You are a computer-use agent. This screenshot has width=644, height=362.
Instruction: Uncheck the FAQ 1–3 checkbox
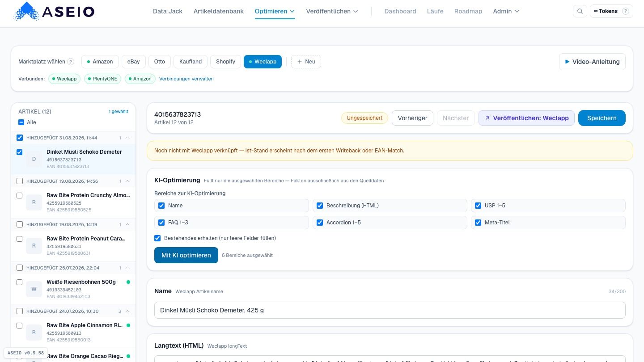pos(161,223)
